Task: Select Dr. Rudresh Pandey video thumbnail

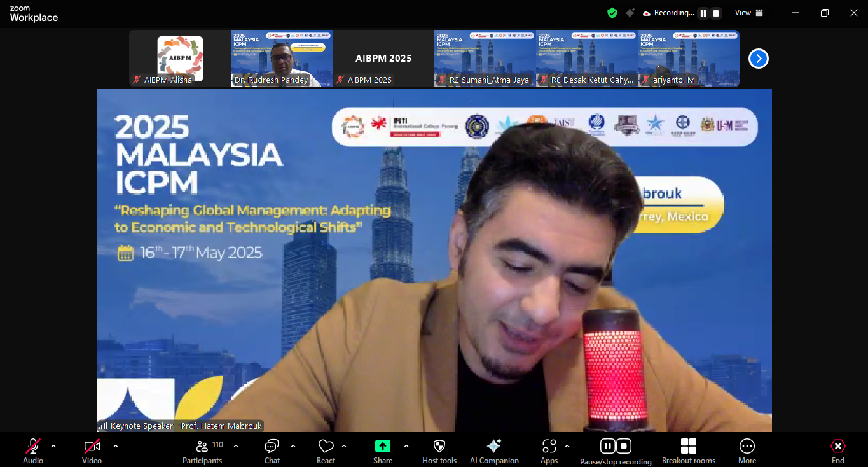Action: (x=282, y=59)
